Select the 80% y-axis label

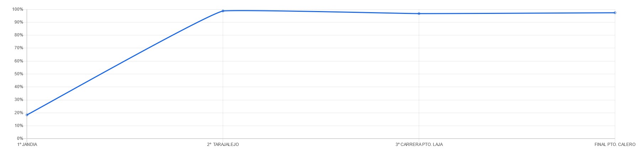(x=19, y=35)
